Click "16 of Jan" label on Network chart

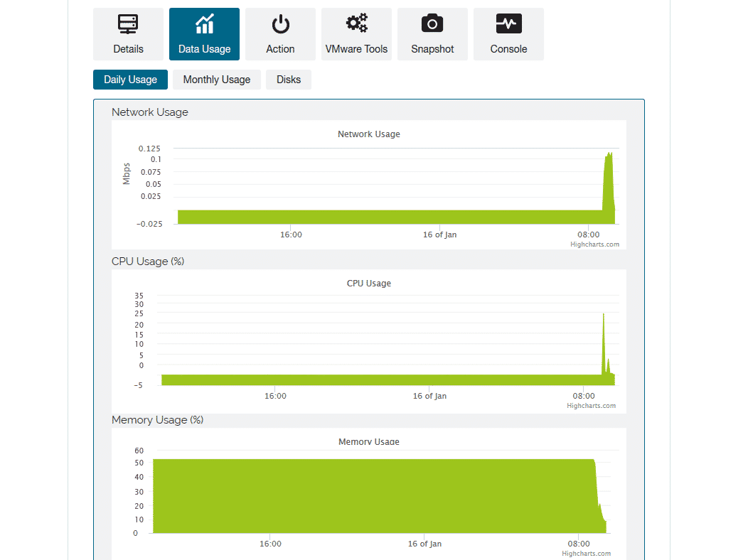tap(439, 235)
